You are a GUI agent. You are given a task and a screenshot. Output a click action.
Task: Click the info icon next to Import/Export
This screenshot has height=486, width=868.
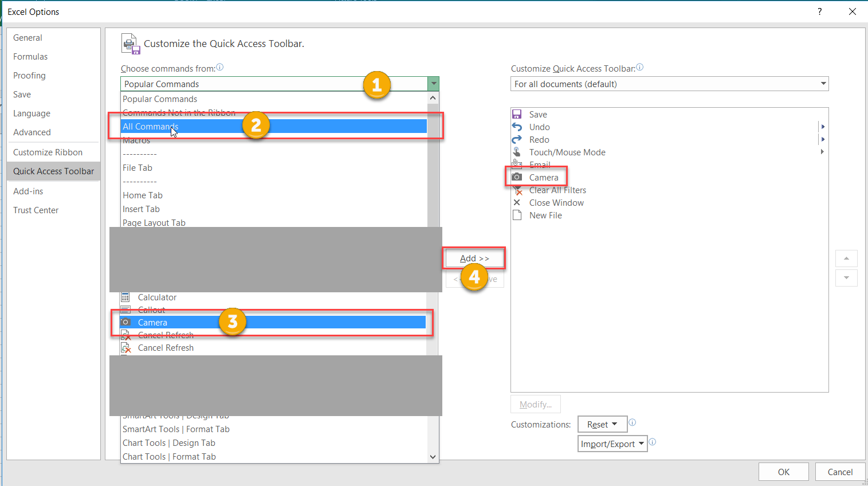[653, 442]
